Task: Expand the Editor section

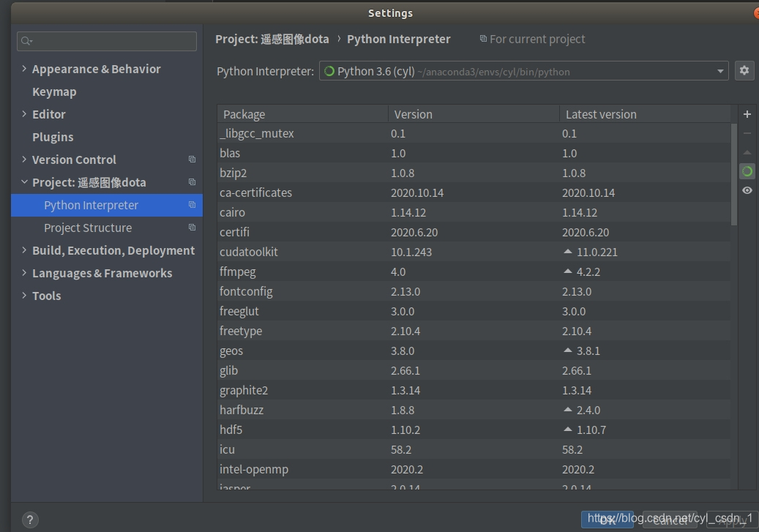Action: click(23, 113)
